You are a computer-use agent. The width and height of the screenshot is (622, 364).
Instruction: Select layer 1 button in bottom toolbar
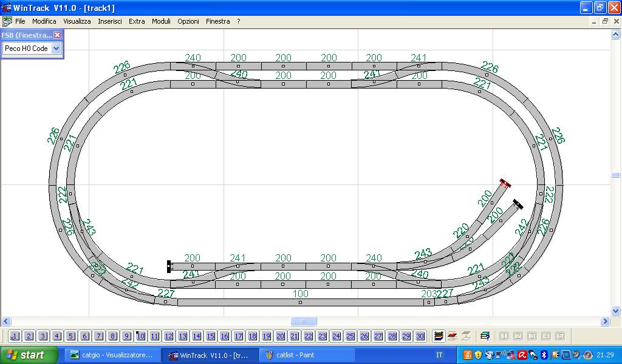(x=15, y=336)
